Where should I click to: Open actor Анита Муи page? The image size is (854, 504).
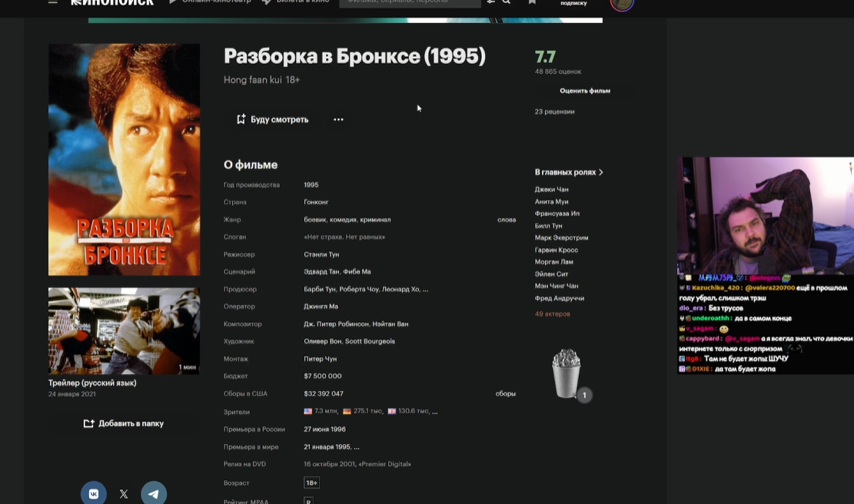551,201
